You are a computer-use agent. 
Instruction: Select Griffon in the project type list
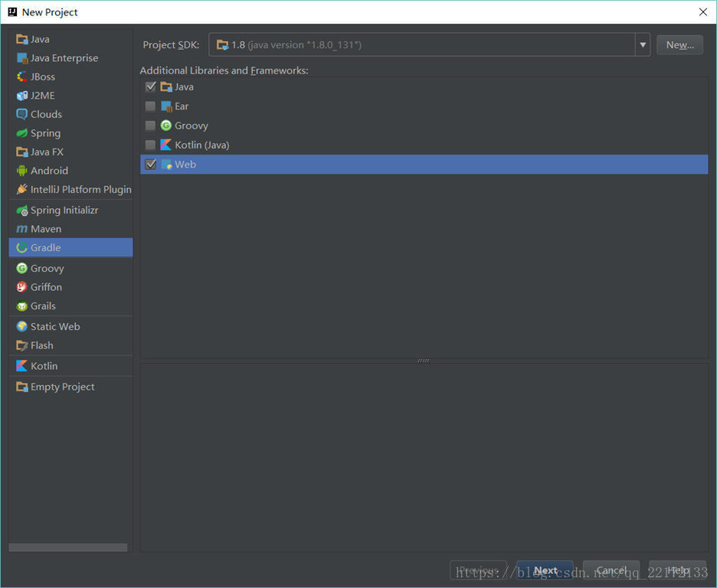[71, 287]
